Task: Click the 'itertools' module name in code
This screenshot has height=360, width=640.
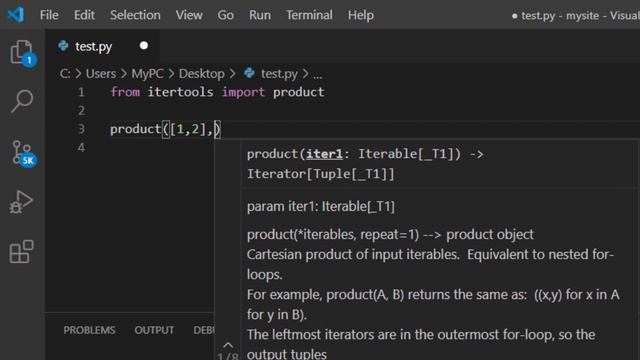Action: (x=180, y=92)
